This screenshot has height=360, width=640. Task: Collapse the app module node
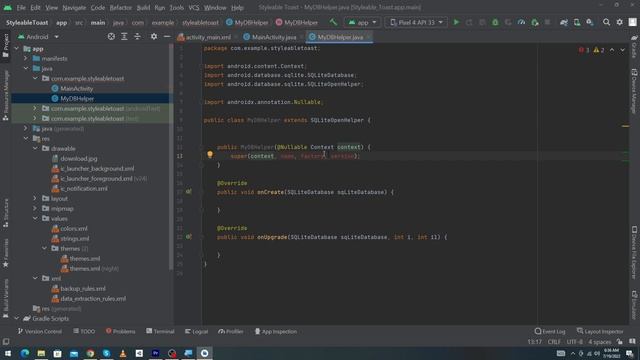[16, 49]
